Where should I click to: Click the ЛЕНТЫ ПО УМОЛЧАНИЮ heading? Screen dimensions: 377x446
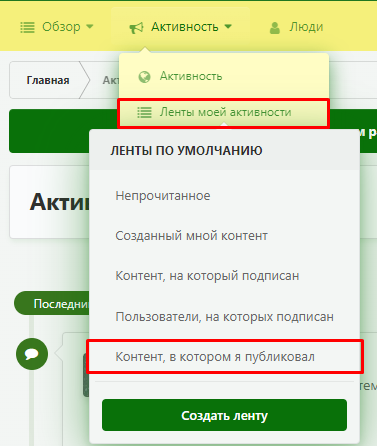[x=186, y=151]
